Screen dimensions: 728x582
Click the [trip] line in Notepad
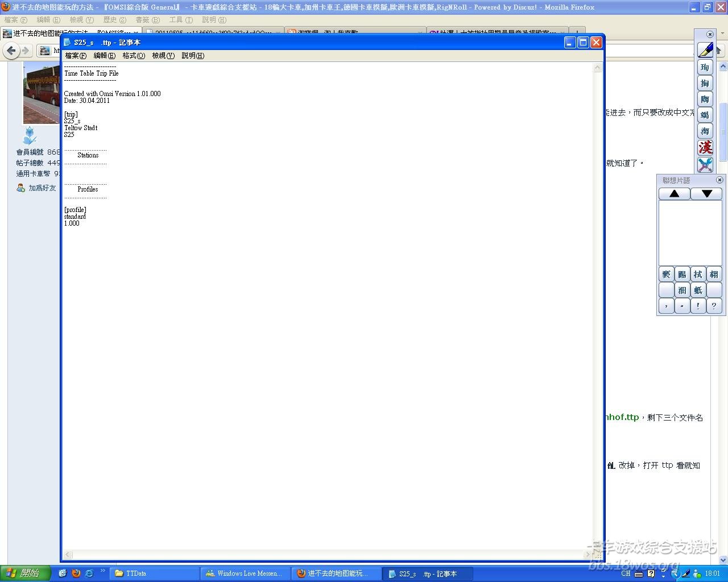[x=71, y=114]
